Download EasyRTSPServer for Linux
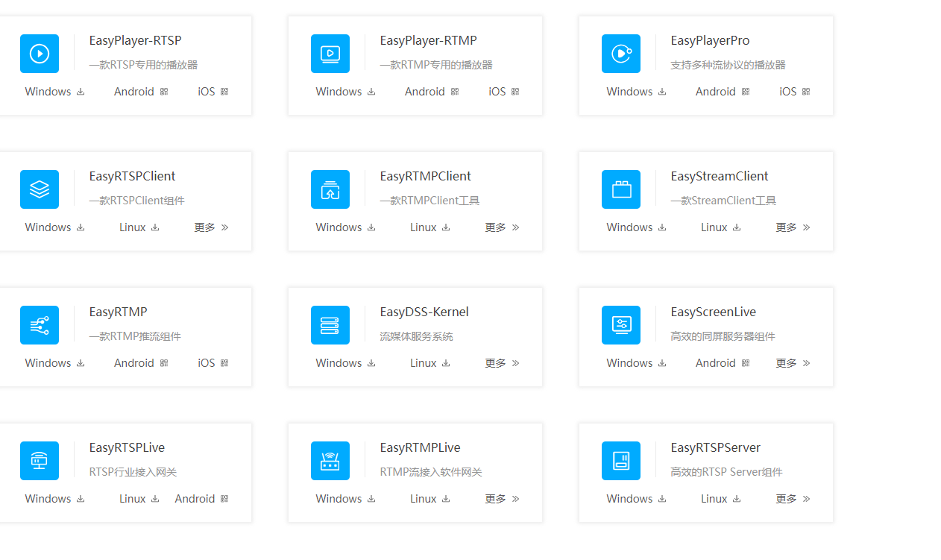Image resolution: width=941 pixels, height=560 pixels. coord(721,499)
